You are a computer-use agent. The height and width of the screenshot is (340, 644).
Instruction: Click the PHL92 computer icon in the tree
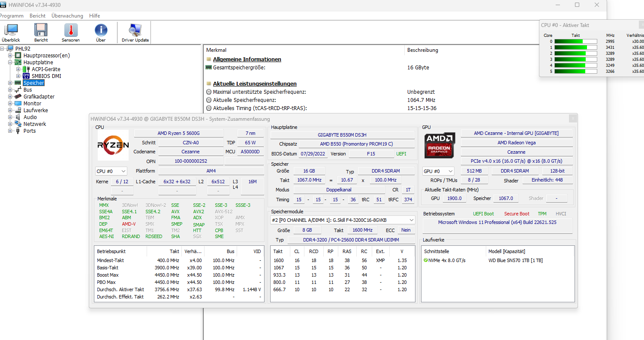pyautogui.click(x=10, y=48)
